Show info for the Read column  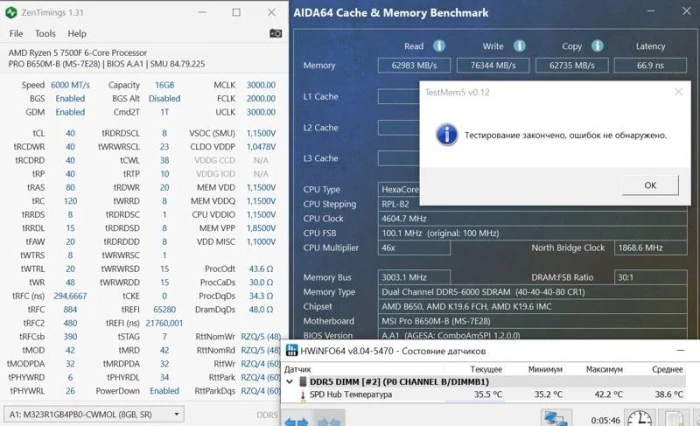click(439, 46)
